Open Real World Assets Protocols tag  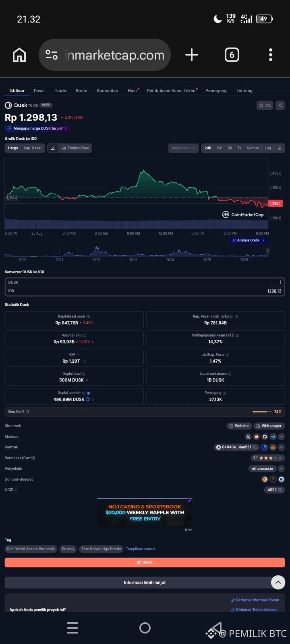click(31, 549)
